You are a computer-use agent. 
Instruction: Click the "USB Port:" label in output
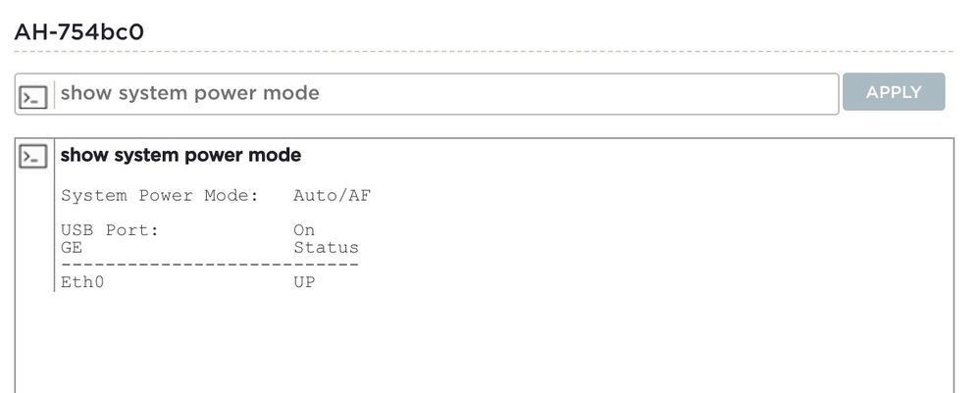click(110, 231)
